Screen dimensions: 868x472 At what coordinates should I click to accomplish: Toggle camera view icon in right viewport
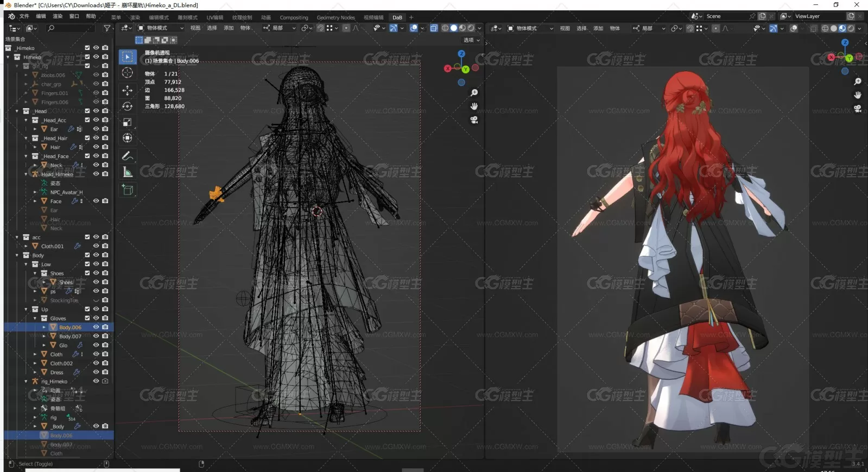[858, 109]
